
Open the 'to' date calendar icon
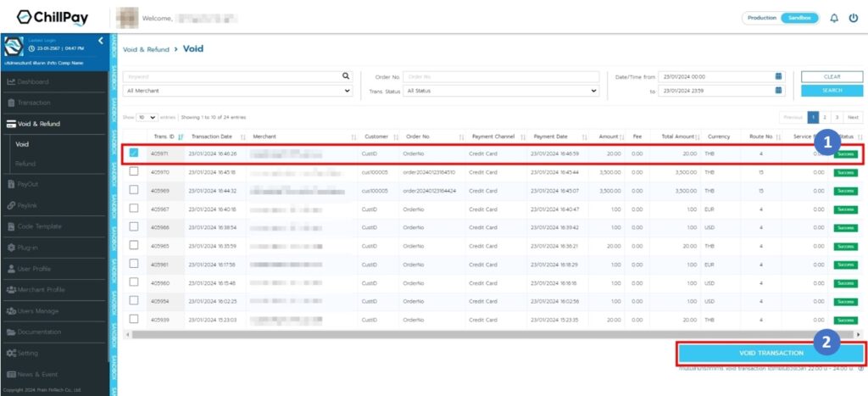(778, 90)
